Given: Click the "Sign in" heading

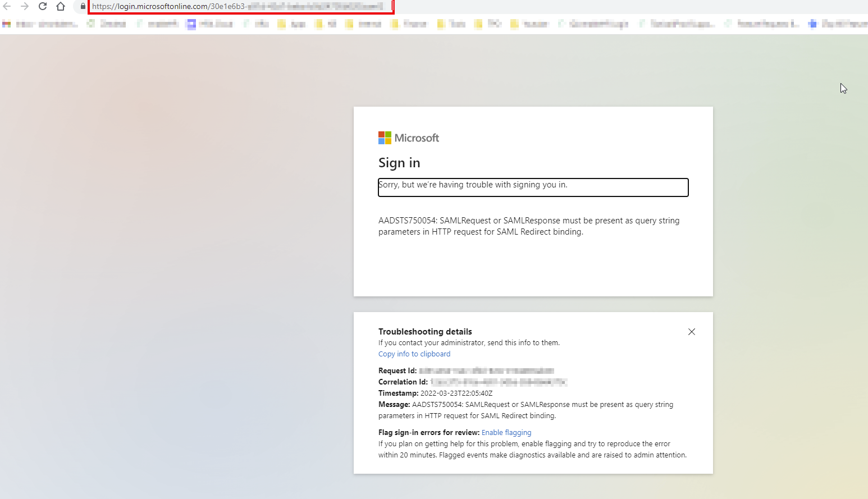Looking at the screenshot, I should 399,163.
